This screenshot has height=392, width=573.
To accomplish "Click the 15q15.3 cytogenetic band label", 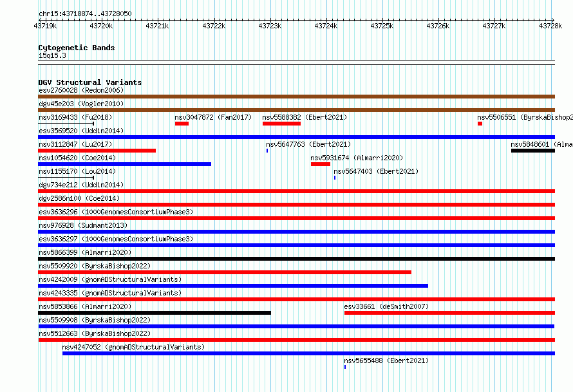I will coord(52,55).
